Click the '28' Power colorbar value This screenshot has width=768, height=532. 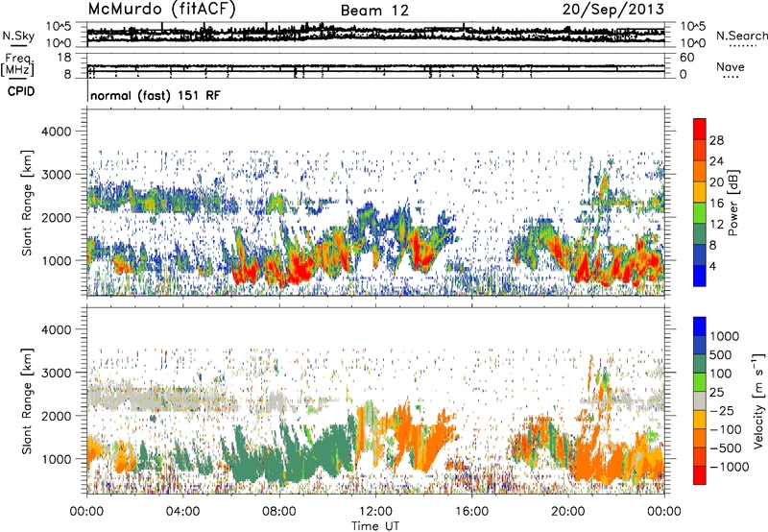point(716,140)
